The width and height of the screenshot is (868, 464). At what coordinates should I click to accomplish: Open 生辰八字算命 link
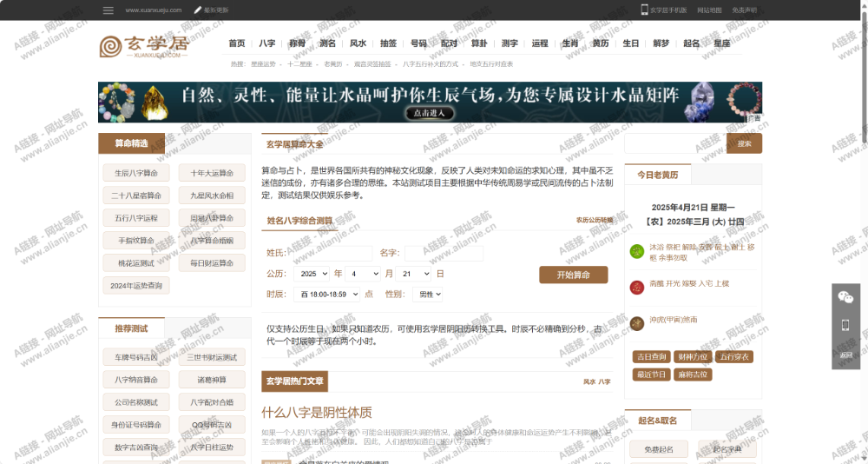pyautogui.click(x=136, y=173)
